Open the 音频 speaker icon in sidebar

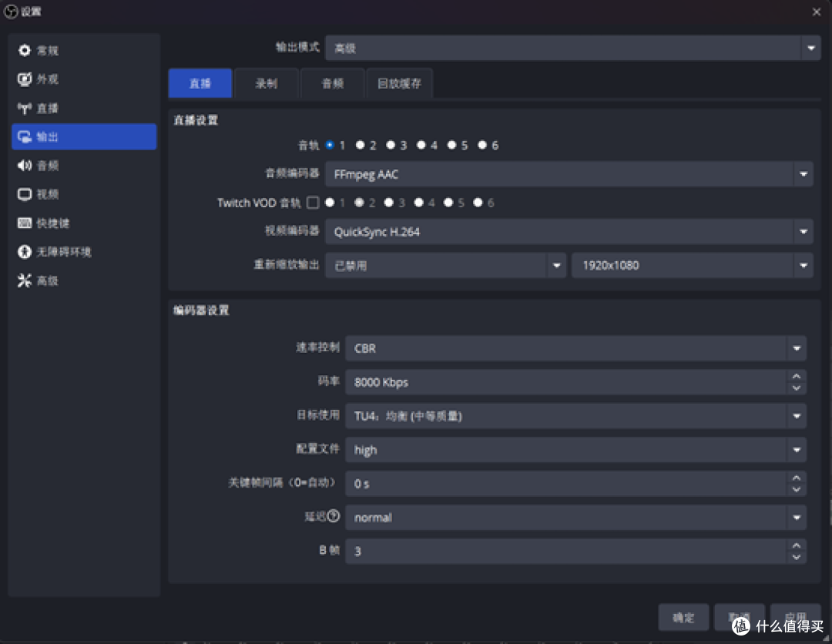25,166
